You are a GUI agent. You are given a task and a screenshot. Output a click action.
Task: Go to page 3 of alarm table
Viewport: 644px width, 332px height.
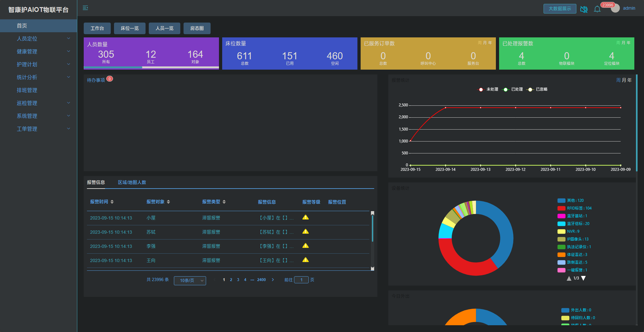(x=238, y=280)
